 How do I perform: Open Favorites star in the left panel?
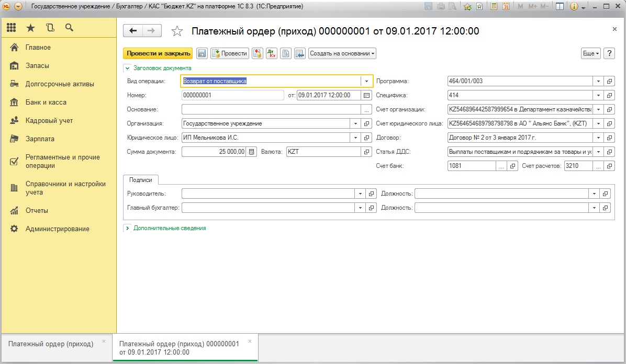point(30,28)
